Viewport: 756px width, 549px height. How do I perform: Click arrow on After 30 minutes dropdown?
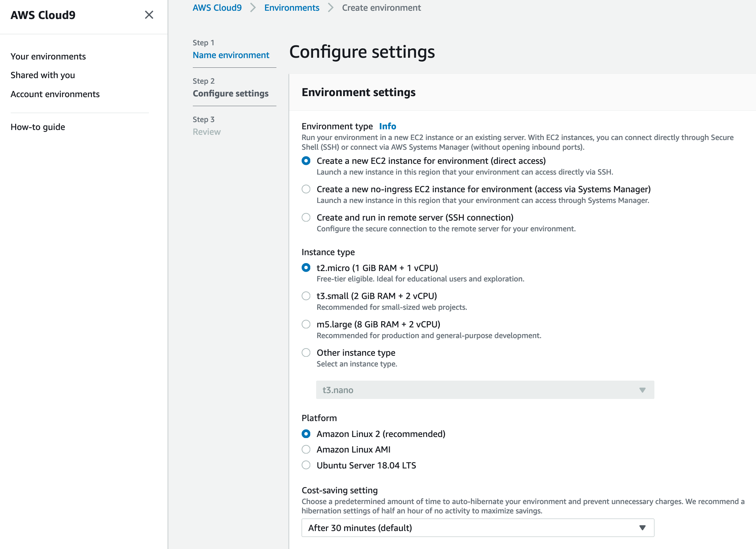(642, 528)
